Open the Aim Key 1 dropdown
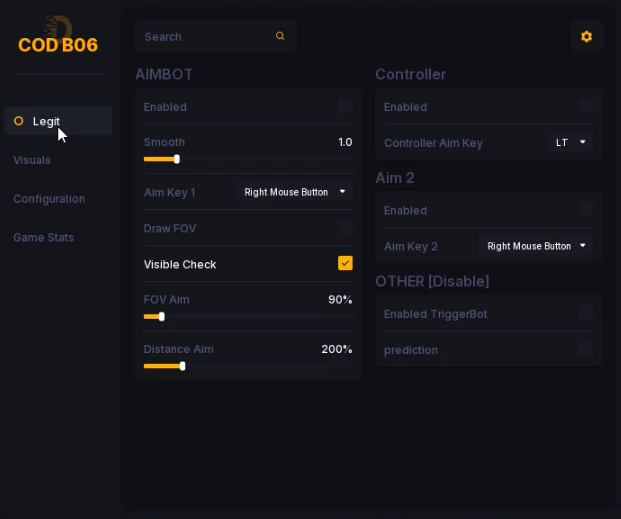Screen dimensions: 621x519 tap(294, 192)
